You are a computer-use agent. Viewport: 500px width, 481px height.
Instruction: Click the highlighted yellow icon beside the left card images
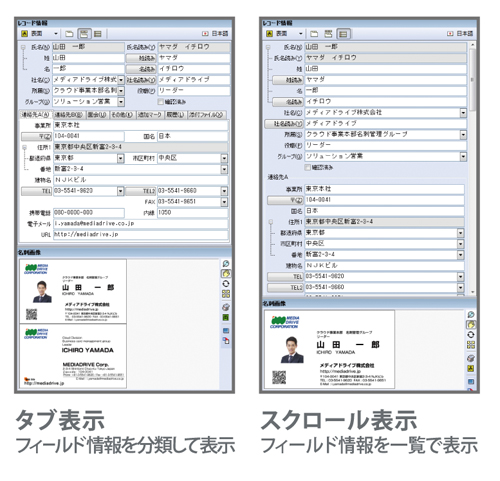[226, 274]
